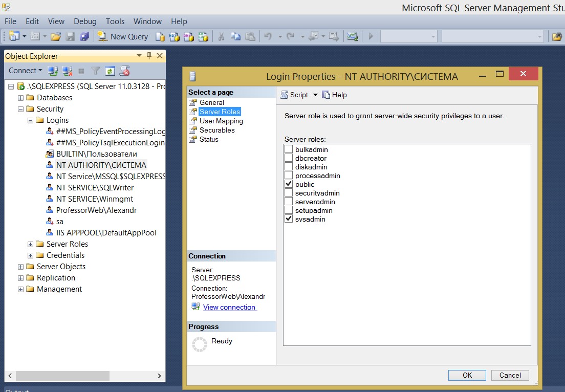565x392 pixels.
Task: Expand the Server Objects folder node
Action: tap(20, 267)
